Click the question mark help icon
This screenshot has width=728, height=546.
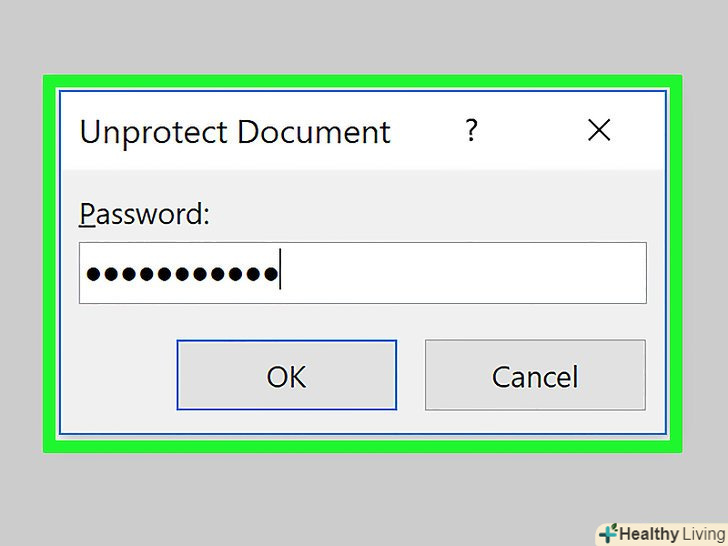(x=472, y=130)
